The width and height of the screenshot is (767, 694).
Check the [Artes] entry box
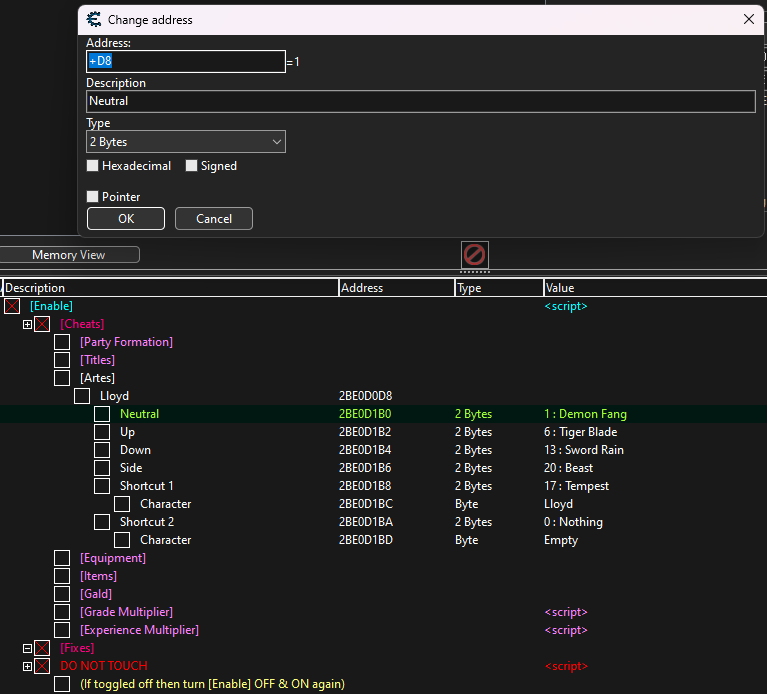click(x=62, y=378)
